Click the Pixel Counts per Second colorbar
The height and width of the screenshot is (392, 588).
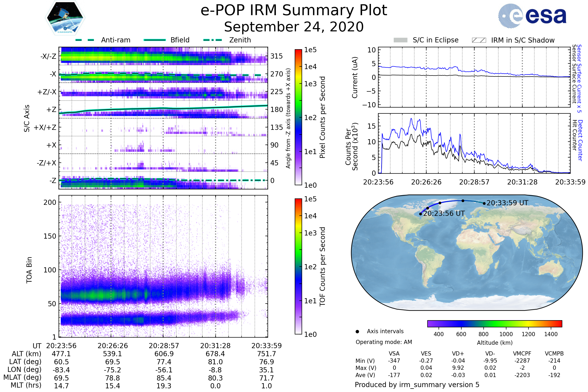[298, 117]
